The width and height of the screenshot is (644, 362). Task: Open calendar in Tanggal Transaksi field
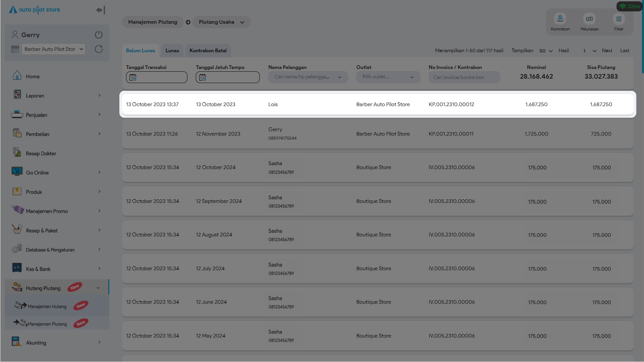tap(133, 78)
